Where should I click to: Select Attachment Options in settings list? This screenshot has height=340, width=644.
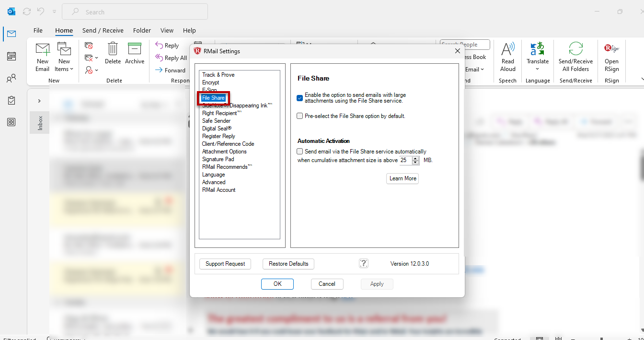point(224,152)
